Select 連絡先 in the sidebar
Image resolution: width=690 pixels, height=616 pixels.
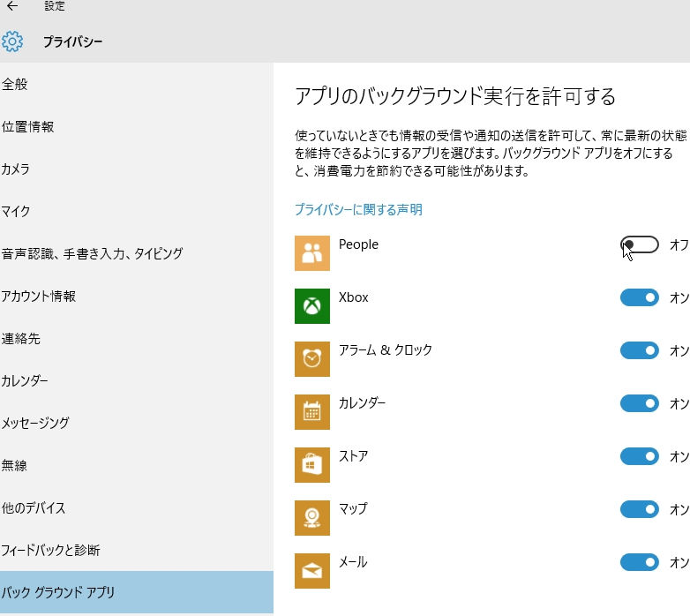pyautogui.click(x=137, y=338)
